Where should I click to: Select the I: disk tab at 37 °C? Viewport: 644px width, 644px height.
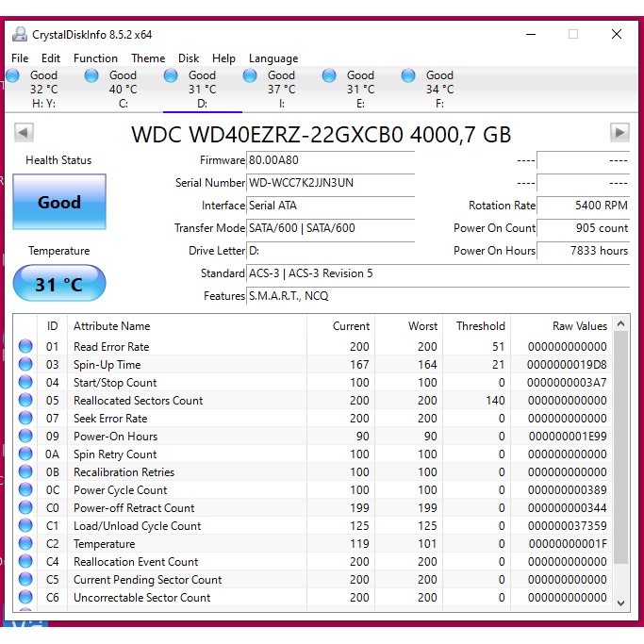(x=282, y=90)
